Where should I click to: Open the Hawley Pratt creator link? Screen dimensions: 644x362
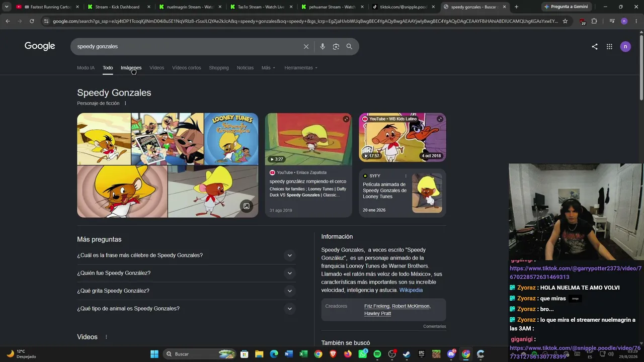click(377, 313)
